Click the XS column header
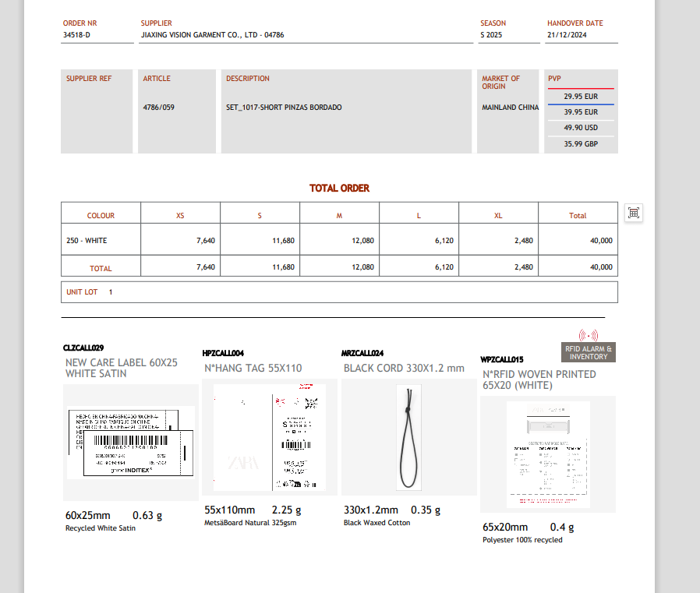 tap(180, 216)
